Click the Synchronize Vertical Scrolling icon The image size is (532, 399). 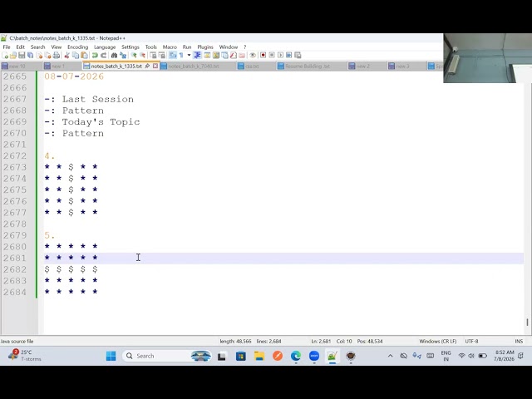(153, 55)
